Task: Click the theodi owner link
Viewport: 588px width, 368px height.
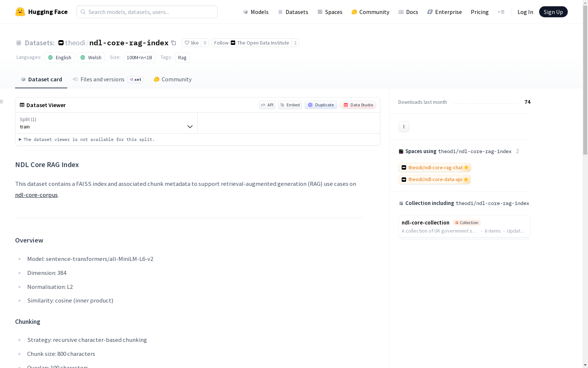Action: (x=75, y=43)
